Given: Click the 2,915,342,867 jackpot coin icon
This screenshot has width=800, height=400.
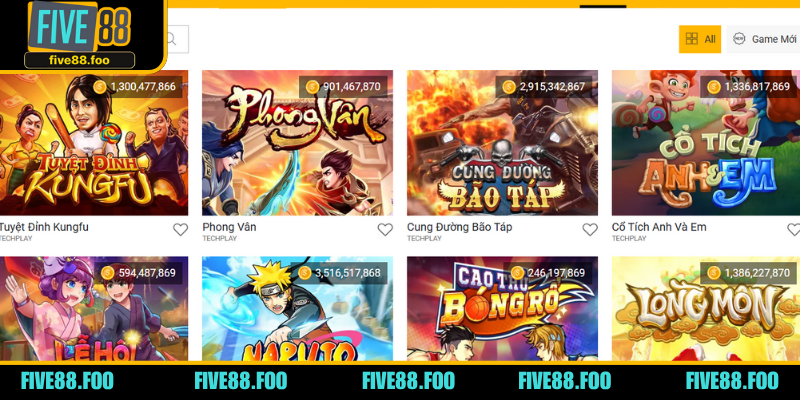Looking at the screenshot, I should tap(509, 87).
